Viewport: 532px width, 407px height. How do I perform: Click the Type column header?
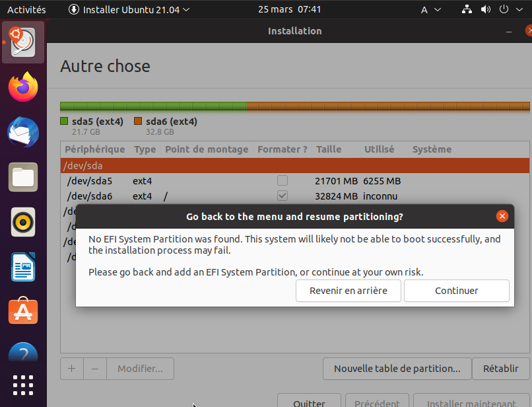145,149
